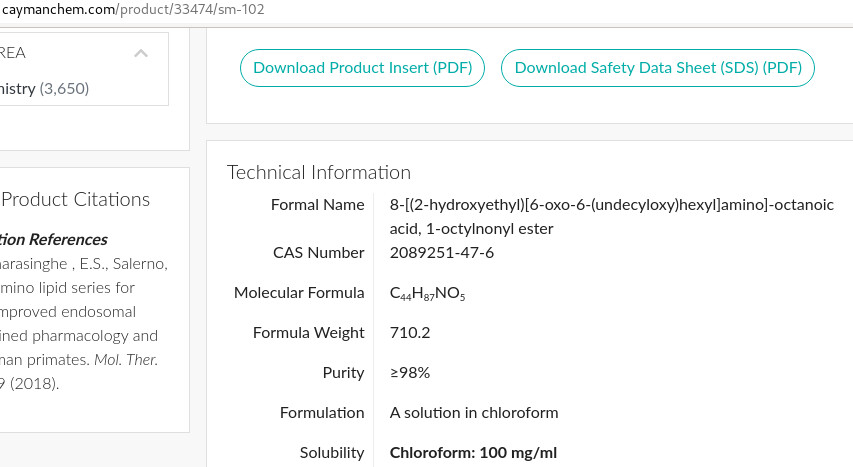Click the CAS Number field label

tap(318, 252)
